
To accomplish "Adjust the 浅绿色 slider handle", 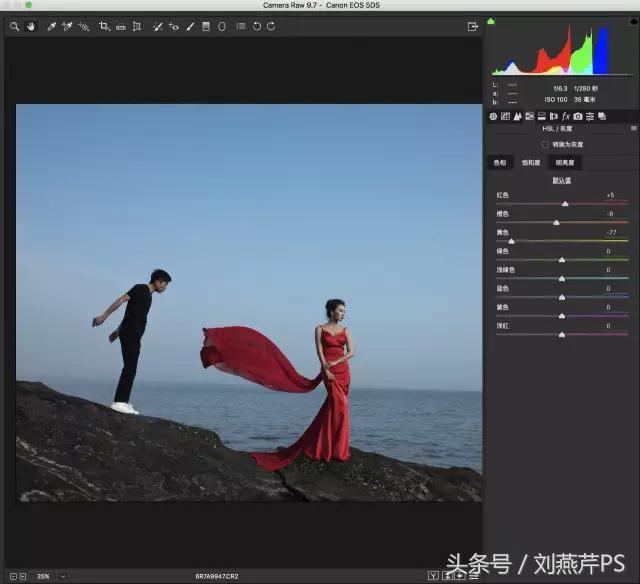I will coord(562,279).
